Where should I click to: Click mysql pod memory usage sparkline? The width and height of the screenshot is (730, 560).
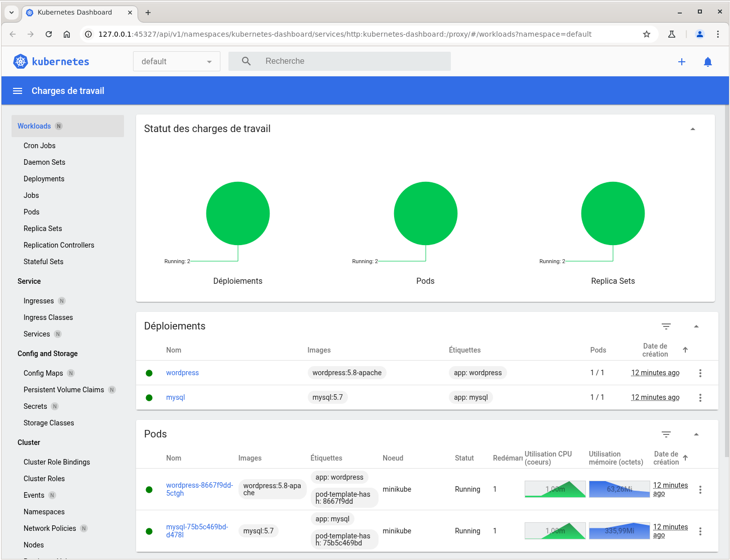620,531
